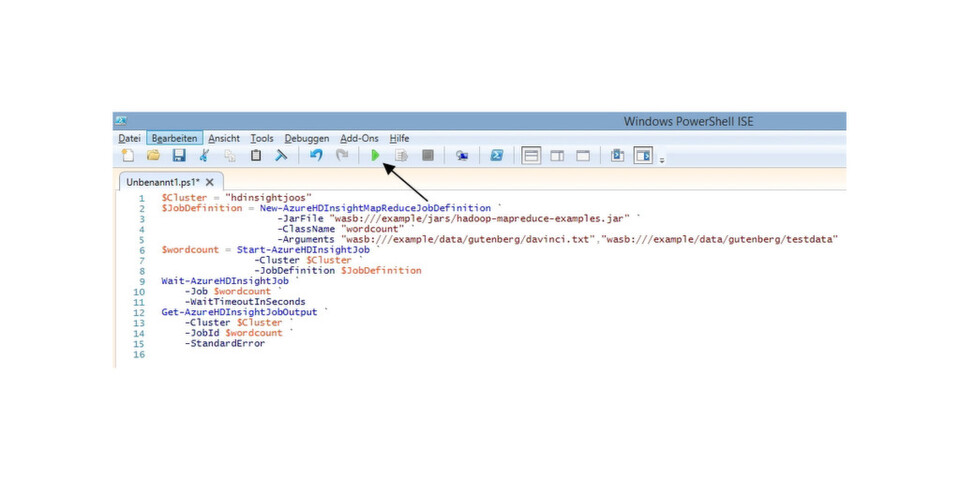This screenshot has height=480, width=960.
Task: Run selection icon next to play button
Action: pos(402,156)
